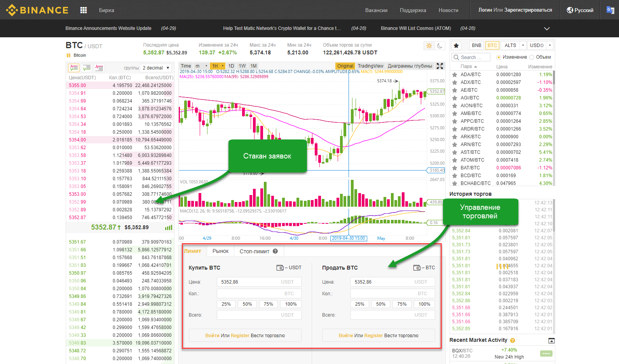The image size is (619, 364).
Task: Click the Binance logo
Action: (x=37, y=10)
